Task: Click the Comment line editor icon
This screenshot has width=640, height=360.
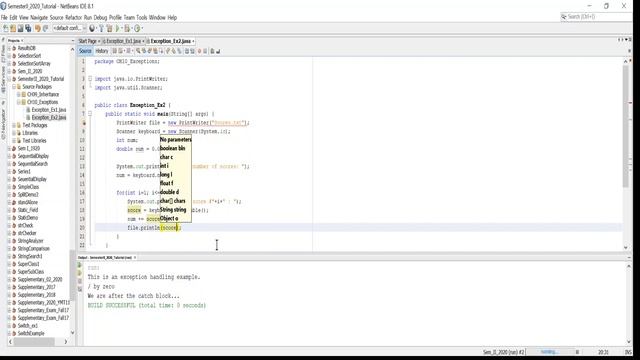Action: [212, 51]
